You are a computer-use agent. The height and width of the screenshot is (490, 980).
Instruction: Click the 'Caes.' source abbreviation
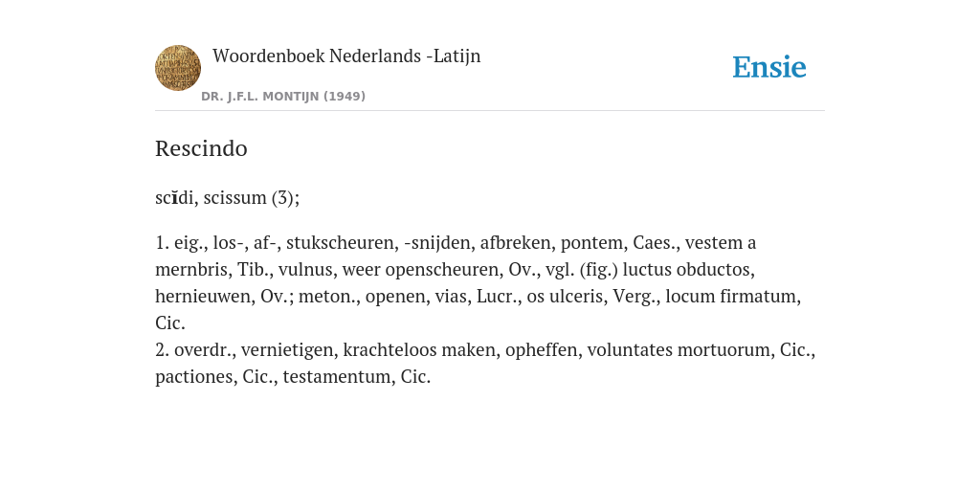point(651,242)
